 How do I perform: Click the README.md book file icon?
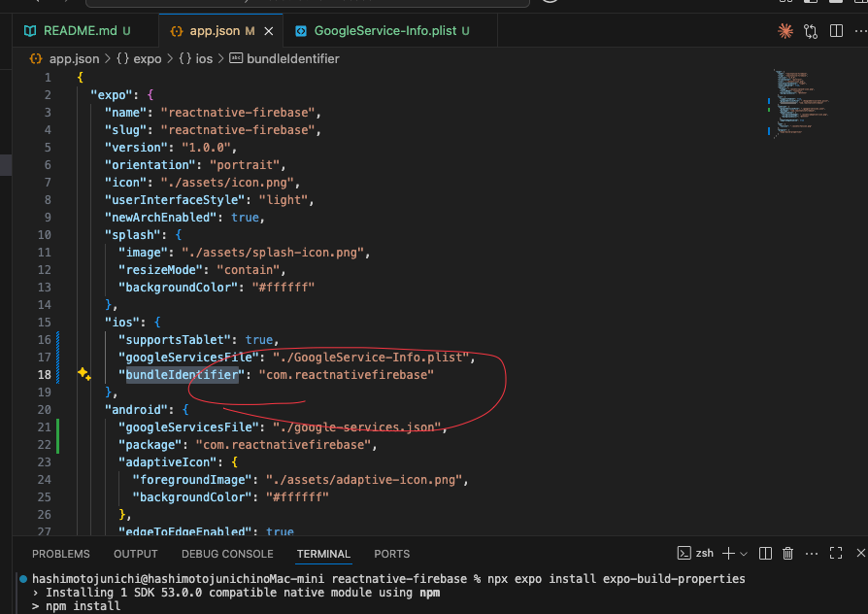(30, 31)
